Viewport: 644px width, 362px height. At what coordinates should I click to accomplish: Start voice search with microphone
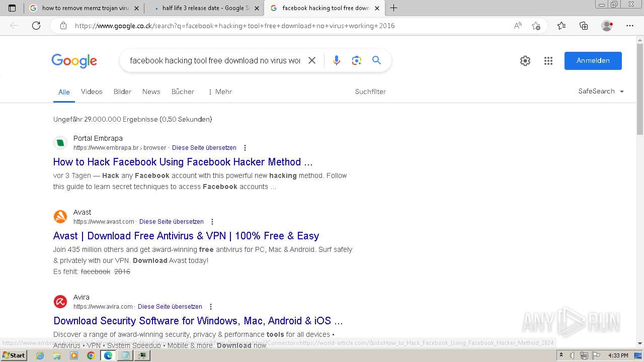click(x=337, y=60)
